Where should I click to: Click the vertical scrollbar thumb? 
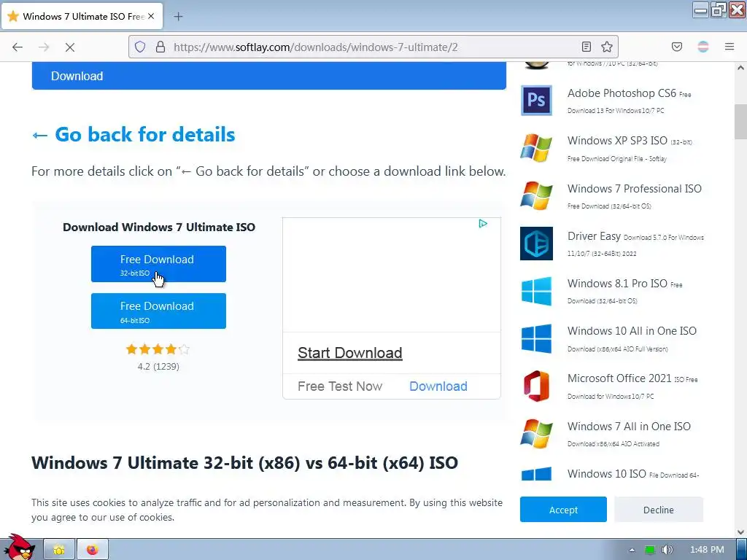[741, 120]
